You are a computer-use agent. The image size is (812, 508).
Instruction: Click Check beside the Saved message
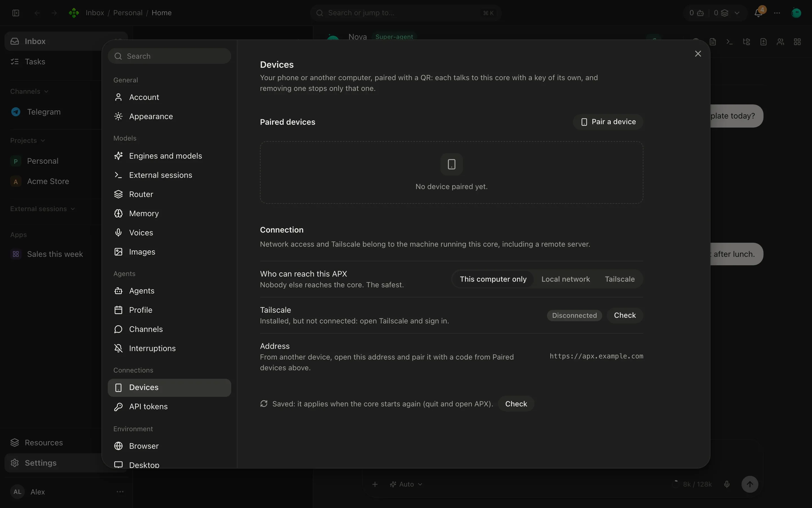pos(516,404)
